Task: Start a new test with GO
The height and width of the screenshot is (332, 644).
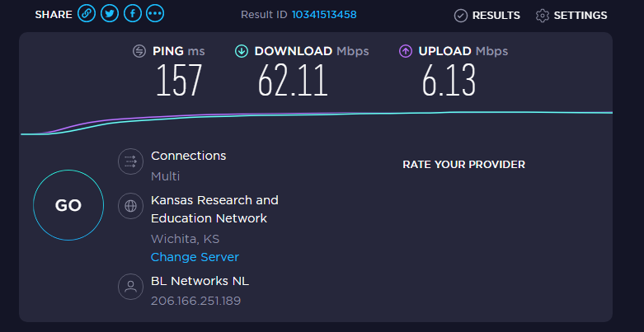Action: [x=68, y=205]
